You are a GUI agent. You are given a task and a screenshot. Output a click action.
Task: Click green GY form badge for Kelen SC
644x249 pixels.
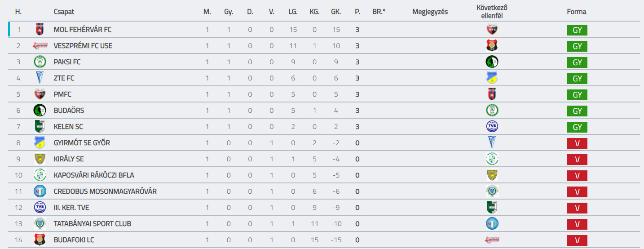click(x=577, y=127)
